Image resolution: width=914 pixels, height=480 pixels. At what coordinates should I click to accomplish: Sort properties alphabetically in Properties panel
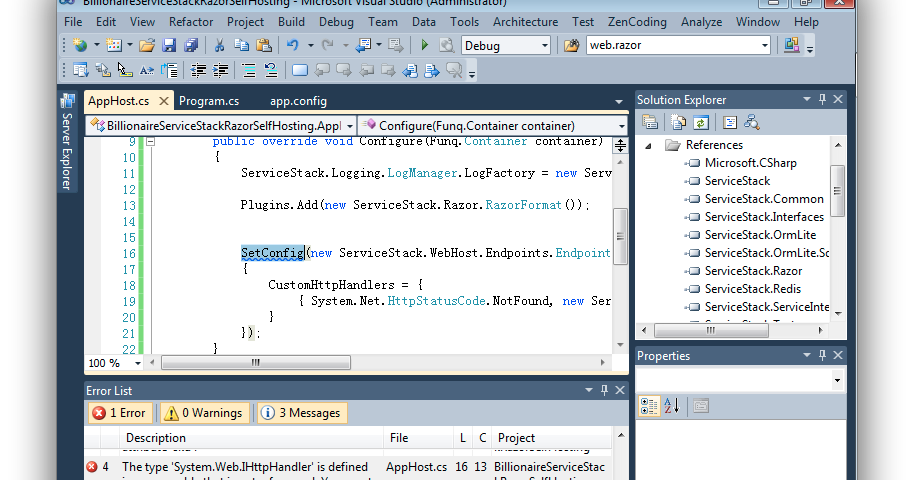point(672,406)
